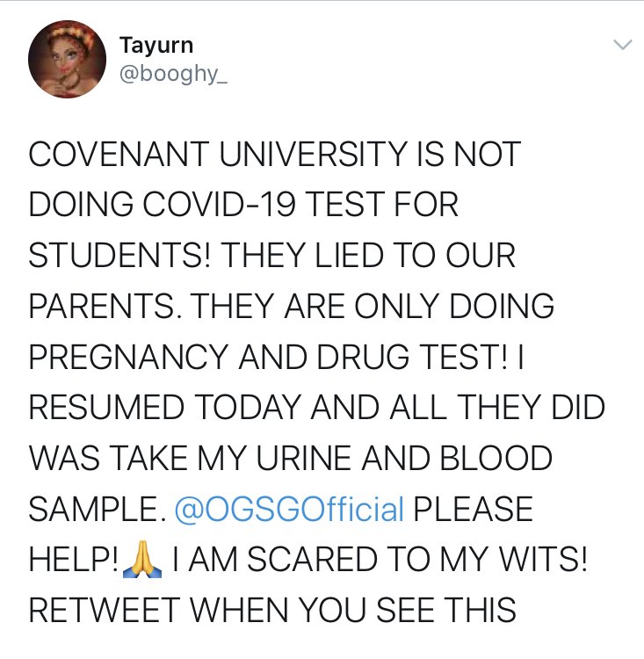Click the line 'COVENANT UNIVERSITY IS NOT'
Image resolution: width=644 pixels, height=659 pixels.
[275, 154]
